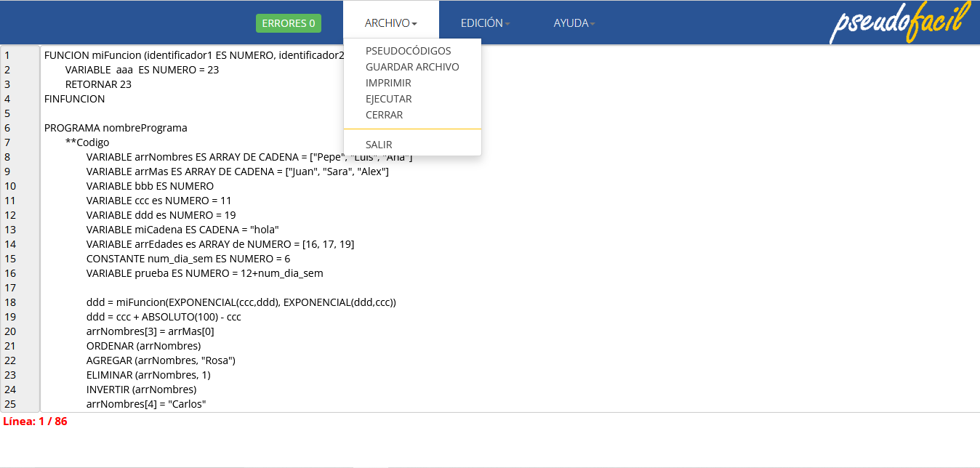
Task: Collapse the ARCHIVO dropdown menu
Action: point(390,23)
